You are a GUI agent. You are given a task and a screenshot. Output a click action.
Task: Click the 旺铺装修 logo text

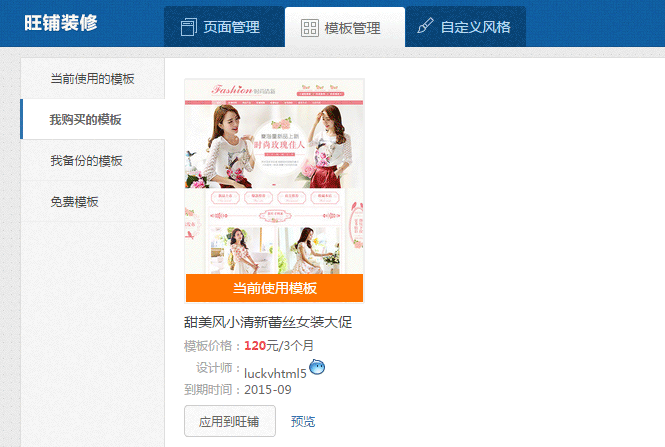click(61, 23)
